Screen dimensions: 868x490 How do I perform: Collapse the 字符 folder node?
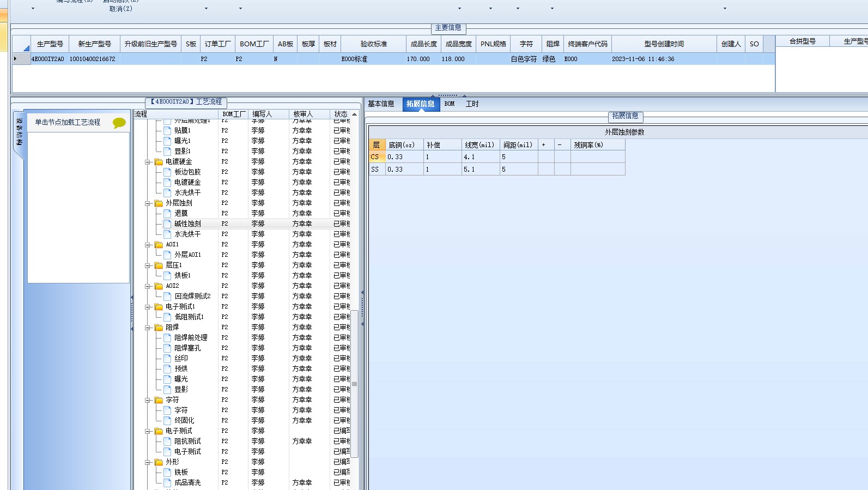[x=148, y=400]
